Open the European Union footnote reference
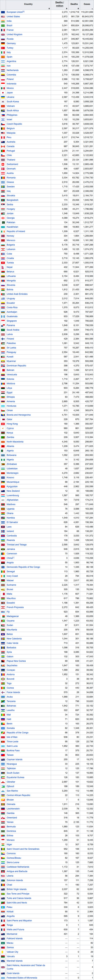94x980 pixels. (23, 12)
